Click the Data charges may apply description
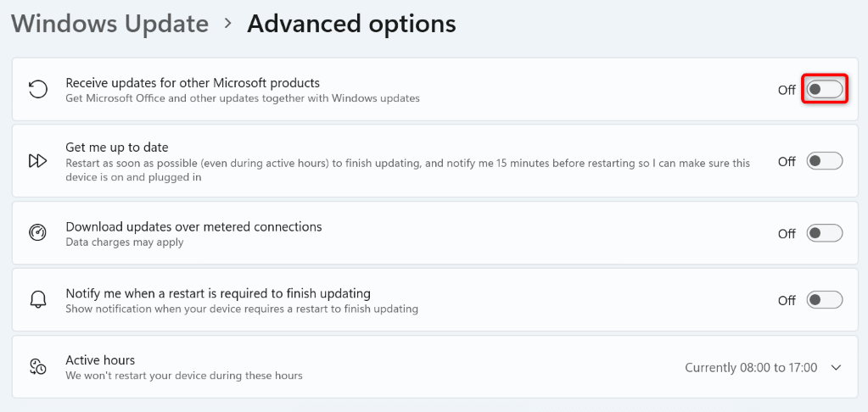 tap(124, 242)
